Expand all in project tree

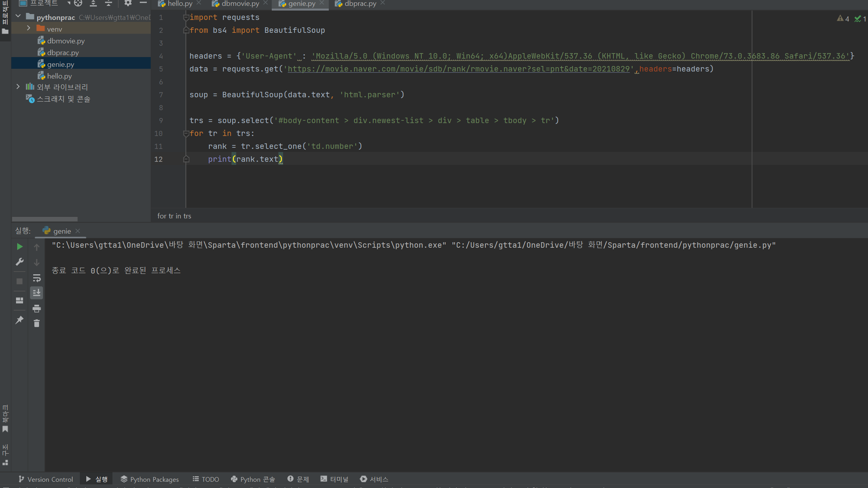pos(93,4)
